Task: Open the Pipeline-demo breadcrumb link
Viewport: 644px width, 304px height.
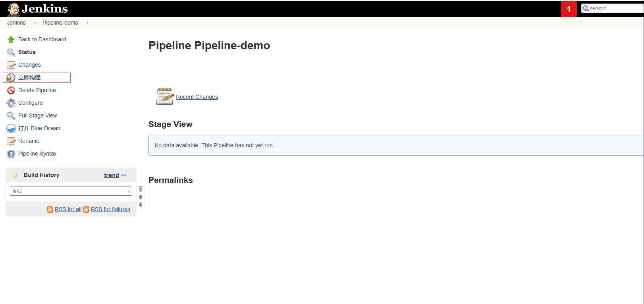Action: (x=60, y=23)
